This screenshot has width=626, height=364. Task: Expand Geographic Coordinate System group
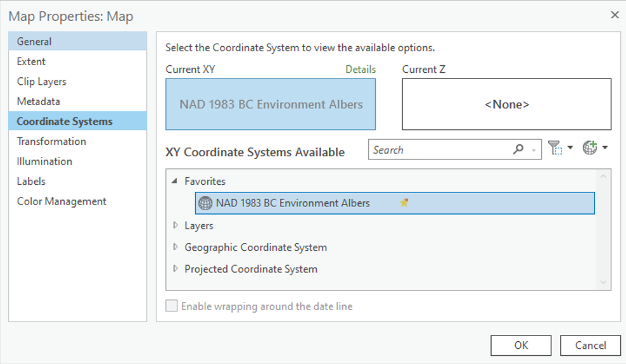(x=176, y=247)
